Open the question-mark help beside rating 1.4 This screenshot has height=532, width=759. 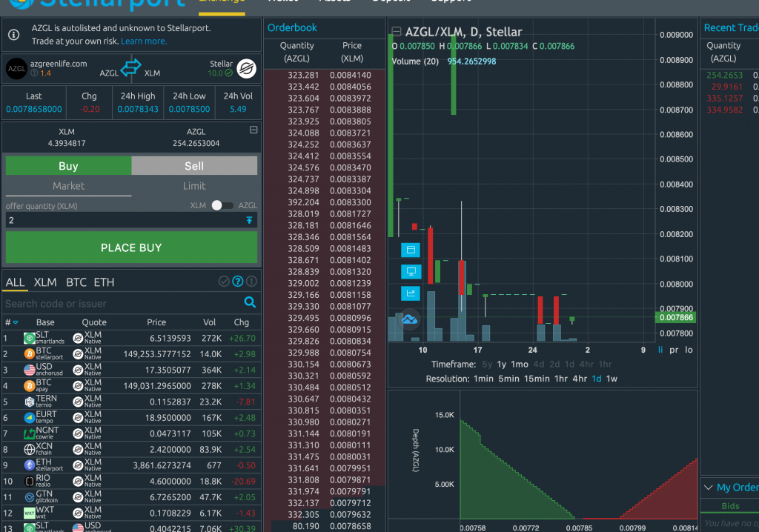point(34,73)
